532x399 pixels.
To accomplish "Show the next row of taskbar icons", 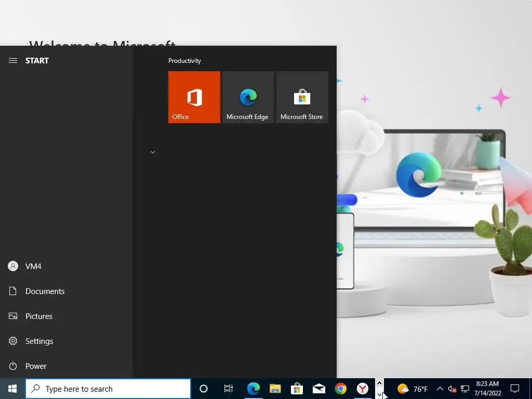I will click(379, 394).
